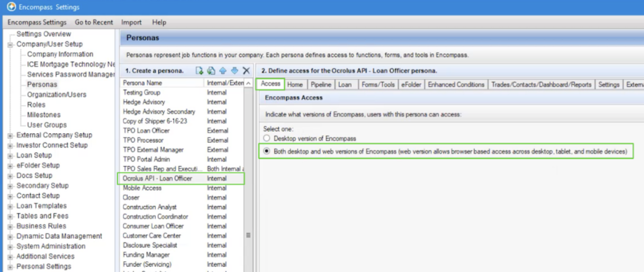Screen dimensions: 644x272
Task: Click the Internal/External column header
Action: (x=225, y=83)
